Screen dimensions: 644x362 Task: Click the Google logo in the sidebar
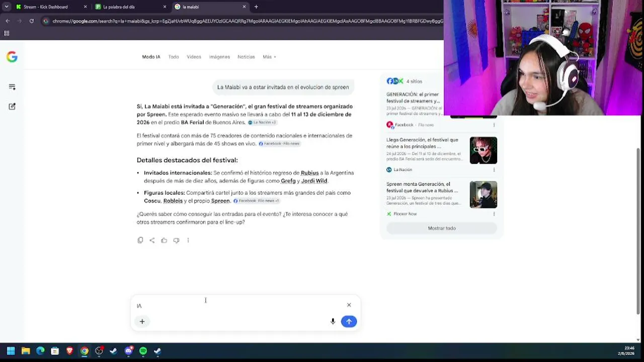click(12, 57)
